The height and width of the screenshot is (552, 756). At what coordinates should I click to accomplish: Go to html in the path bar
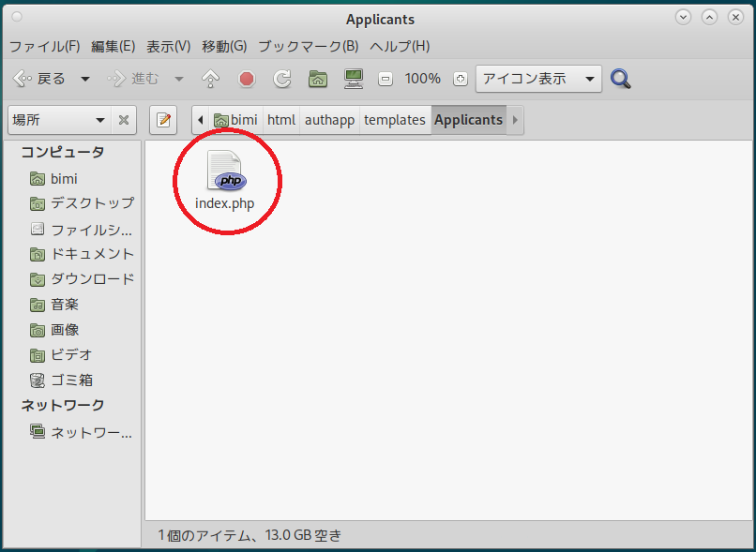coord(281,120)
